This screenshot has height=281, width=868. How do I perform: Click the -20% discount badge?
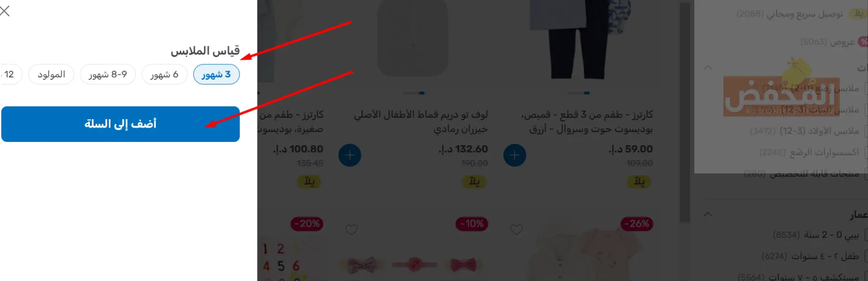click(307, 224)
